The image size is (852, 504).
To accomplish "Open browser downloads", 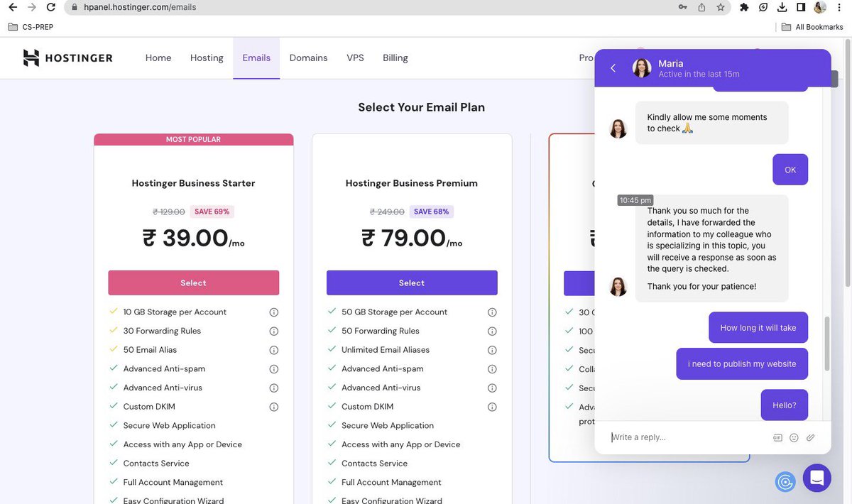I will point(782,7).
